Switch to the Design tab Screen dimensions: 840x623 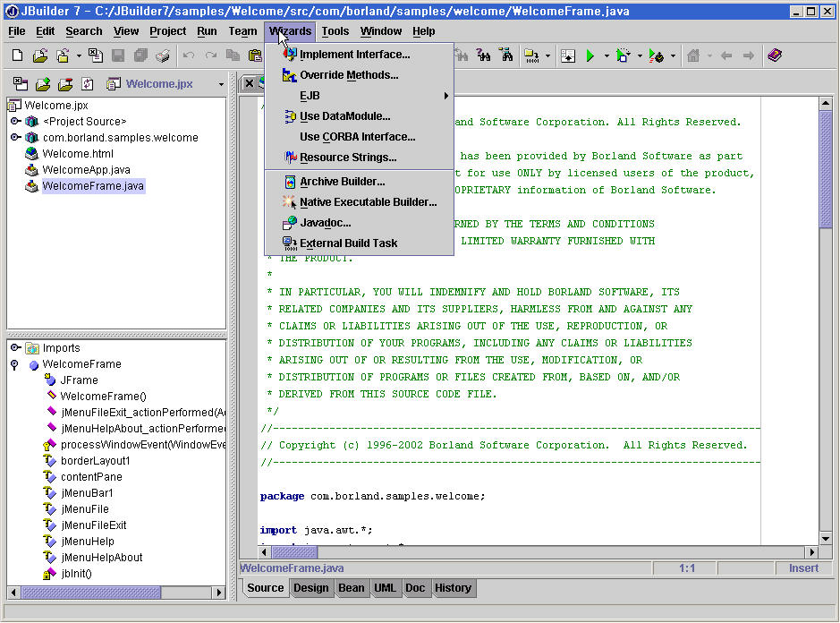(310, 588)
